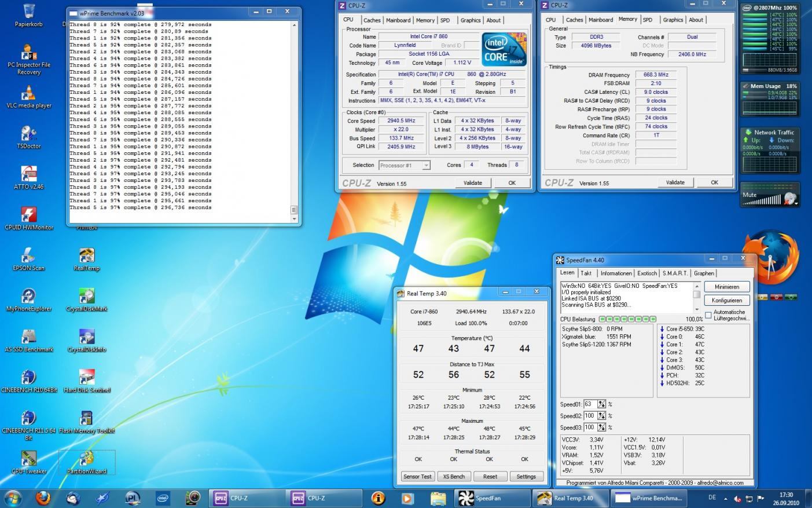
Task: Click the Windows Start orb
Action: [12, 498]
